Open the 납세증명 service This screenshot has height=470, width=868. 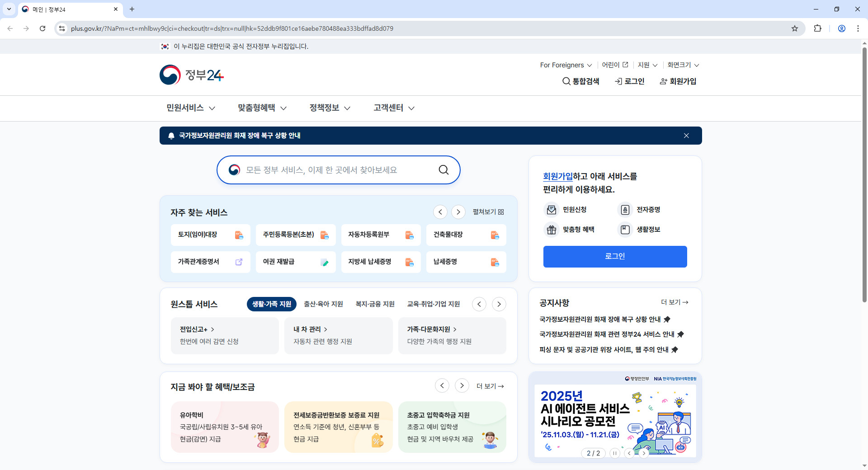(466, 262)
